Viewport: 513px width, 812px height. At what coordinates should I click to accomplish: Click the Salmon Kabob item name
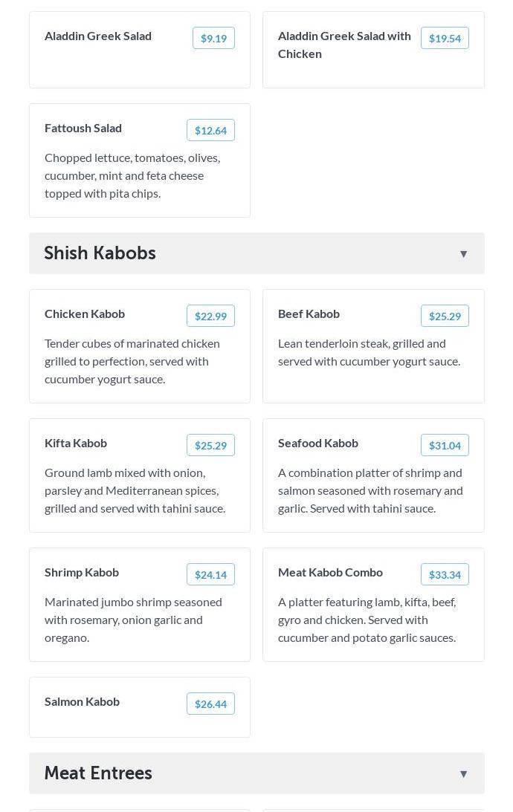[x=82, y=701]
